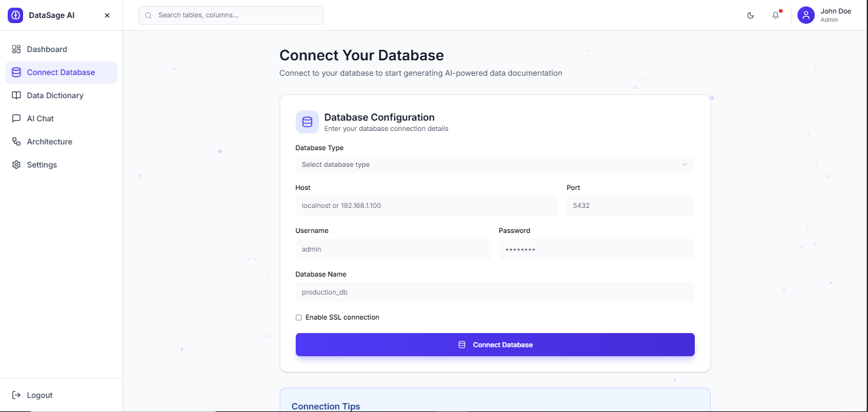Enable SSL connection checkbox
The width and height of the screenshot is (868, 412).
[298, 318]
